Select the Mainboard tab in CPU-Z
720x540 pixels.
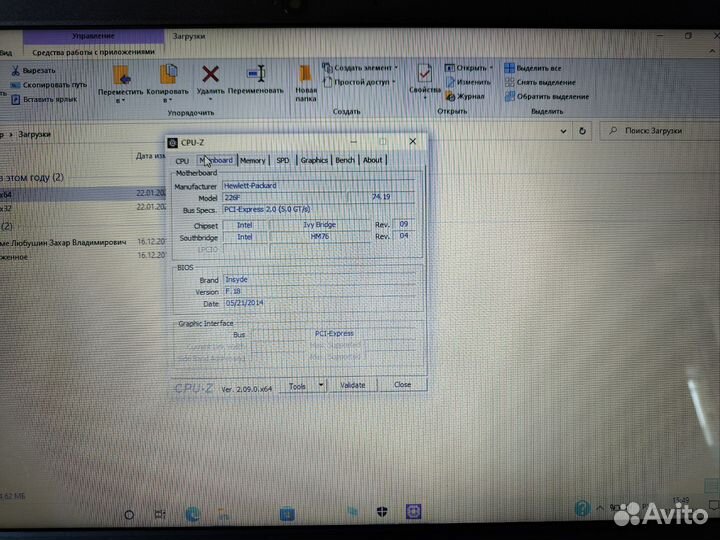pos(216,160)
